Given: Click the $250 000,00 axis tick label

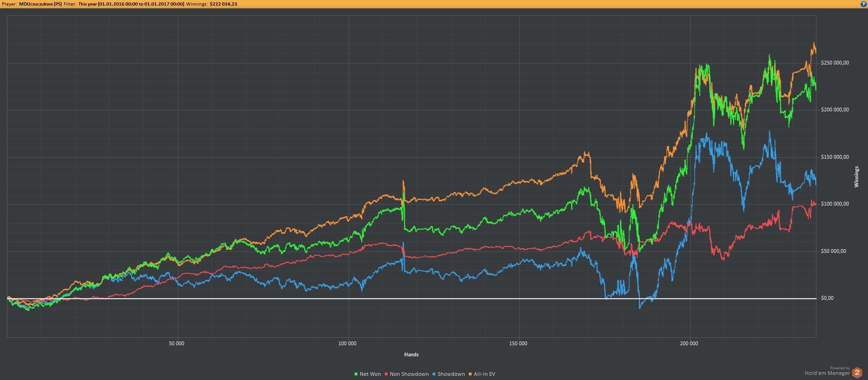Looking at the screenshot, I should [x=835, y=63].
